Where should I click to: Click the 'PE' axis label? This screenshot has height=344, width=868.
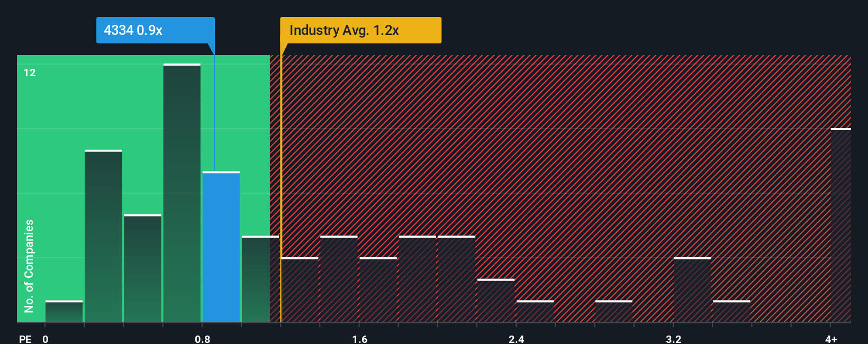[25, 339]
